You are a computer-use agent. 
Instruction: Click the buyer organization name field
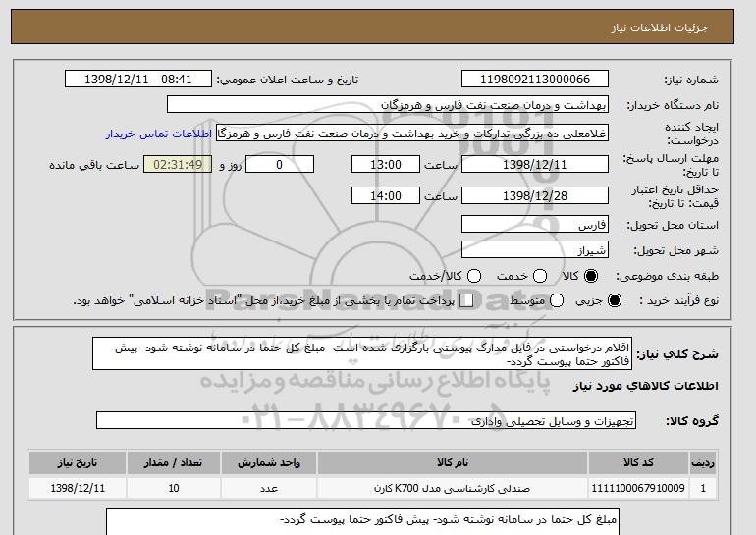388,105
